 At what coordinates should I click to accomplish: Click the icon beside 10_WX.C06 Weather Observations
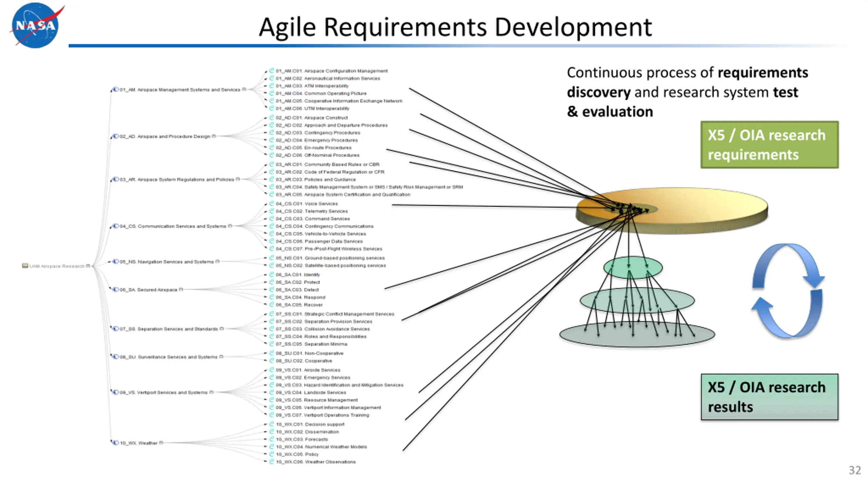(272, 461)
